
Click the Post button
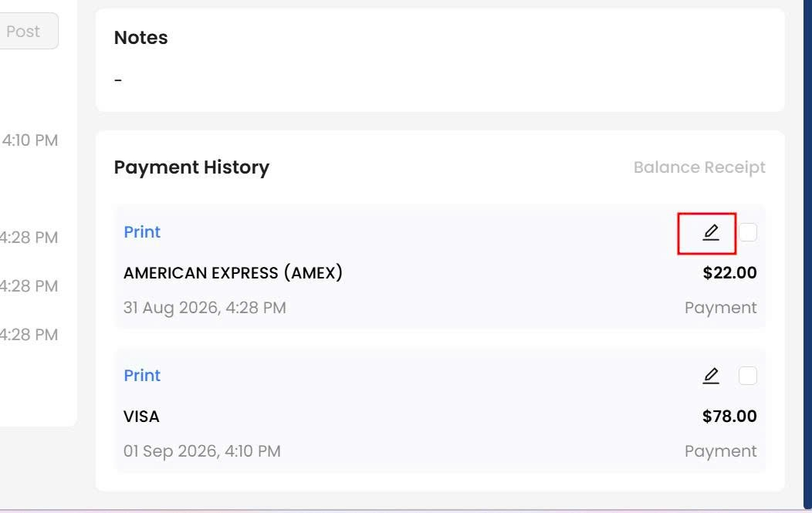(x=26, y=31)
